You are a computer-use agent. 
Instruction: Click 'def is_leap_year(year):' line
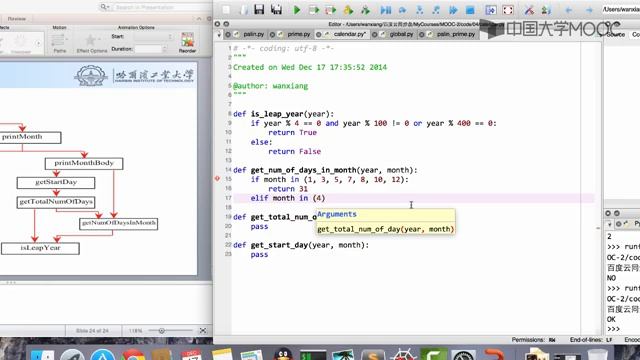coord(283,114)
